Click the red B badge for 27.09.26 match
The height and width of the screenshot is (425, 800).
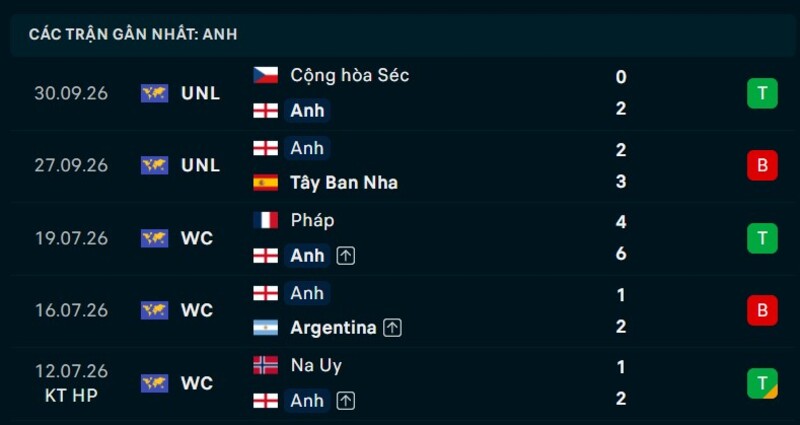[762, 165]
